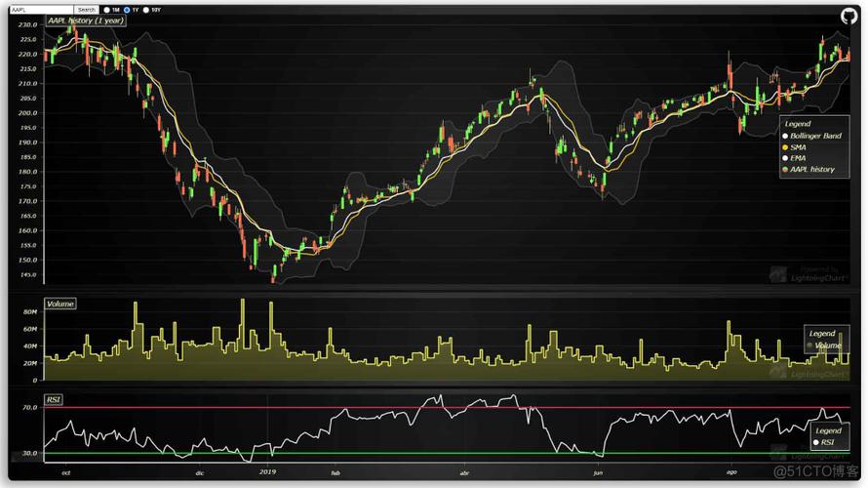The image size is (868, 488).
Task: Click the RSI chart Legend title
Action: tap(828, 431)
